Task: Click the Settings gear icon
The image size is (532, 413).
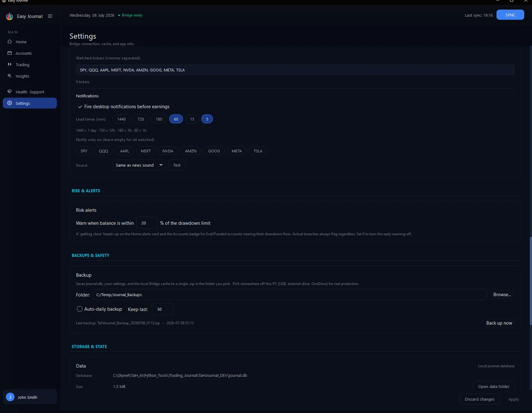Action: (x=9, y=103)
